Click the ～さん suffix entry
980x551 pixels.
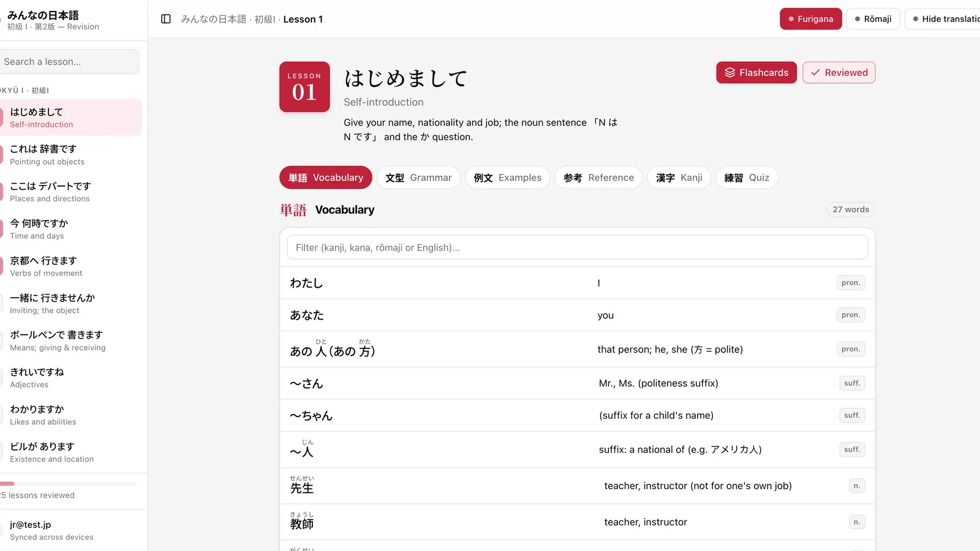306,383
